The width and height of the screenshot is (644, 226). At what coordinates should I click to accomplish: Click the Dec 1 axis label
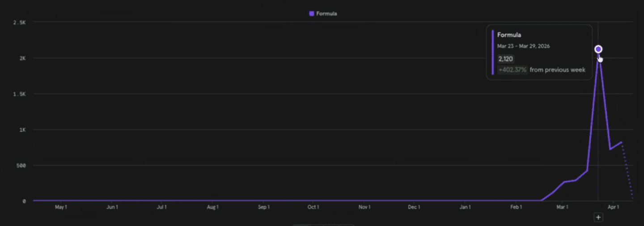pyautogui.click(x=414, y=207)
